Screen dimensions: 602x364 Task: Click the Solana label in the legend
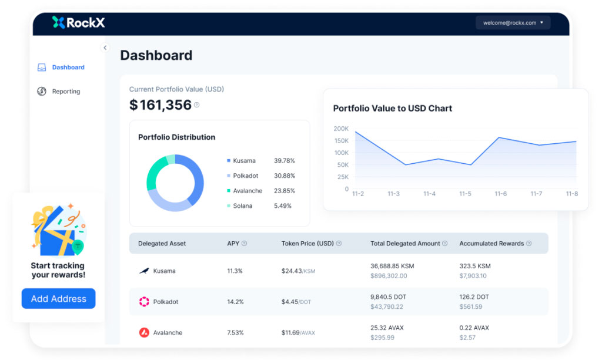[x=243, y=206]
